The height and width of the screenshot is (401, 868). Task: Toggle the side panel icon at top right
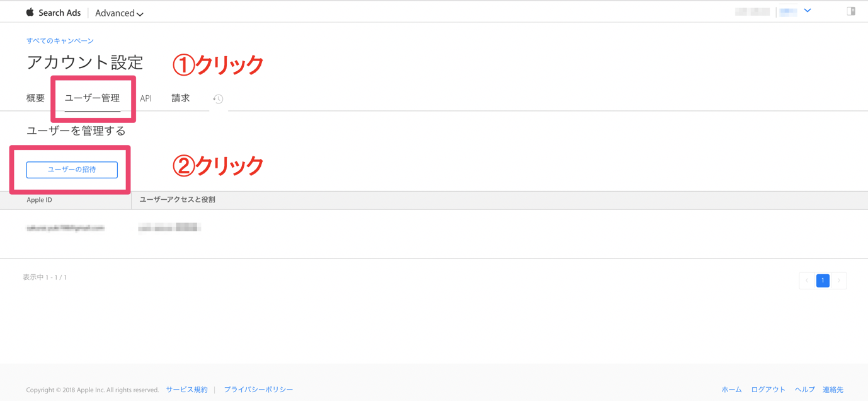[x=851, y=11]
